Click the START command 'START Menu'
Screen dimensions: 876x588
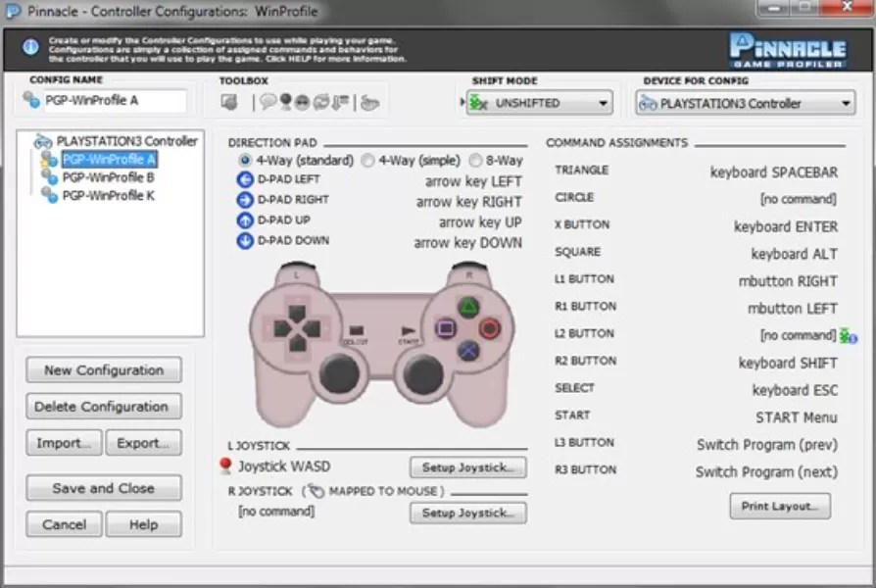point(796,417)
